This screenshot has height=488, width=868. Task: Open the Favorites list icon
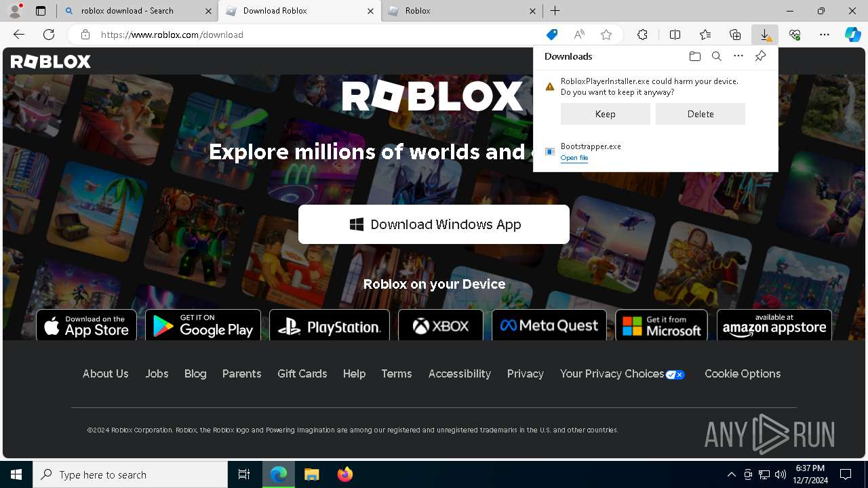[705, 35]
